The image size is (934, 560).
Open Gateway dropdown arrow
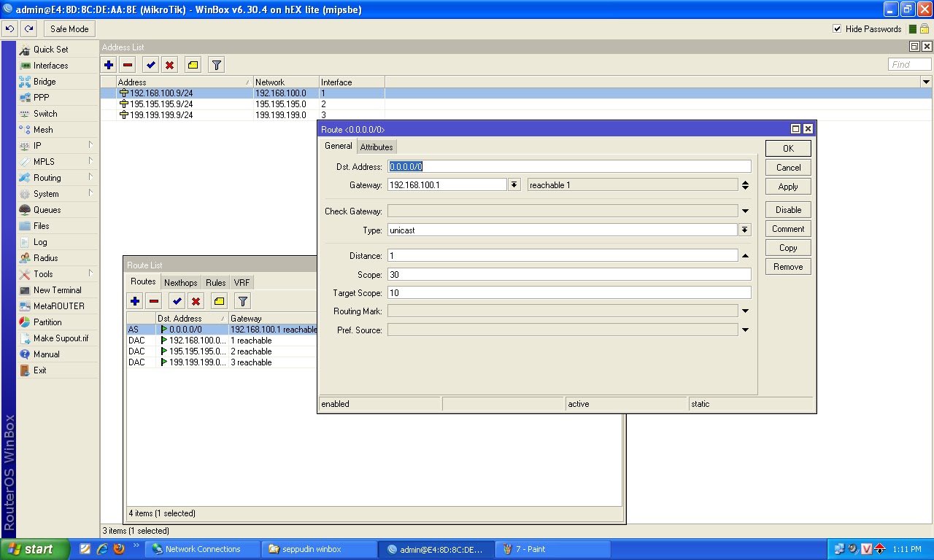[x=514, y=185]
